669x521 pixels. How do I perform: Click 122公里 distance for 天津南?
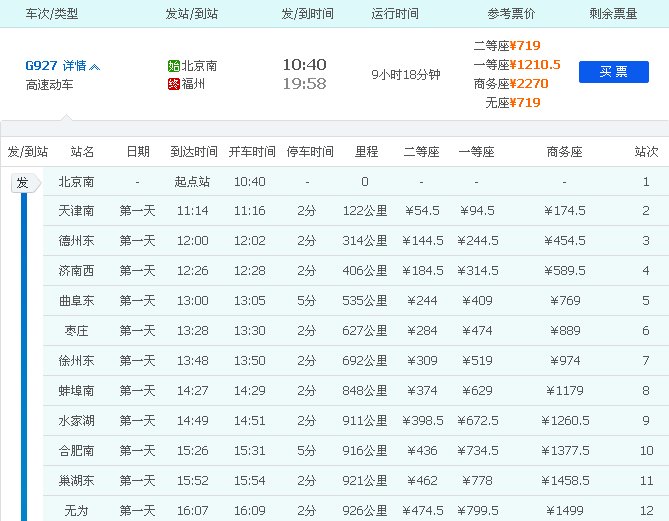(365, 211)
